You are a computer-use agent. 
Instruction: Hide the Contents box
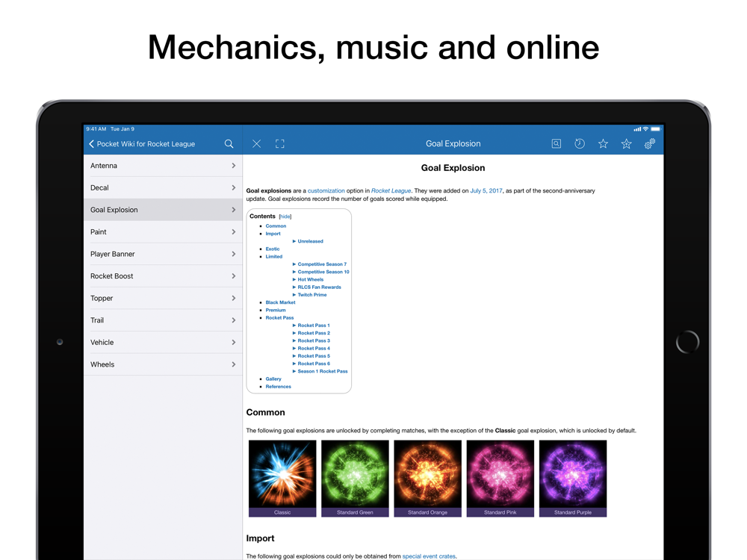click(285, 217)
